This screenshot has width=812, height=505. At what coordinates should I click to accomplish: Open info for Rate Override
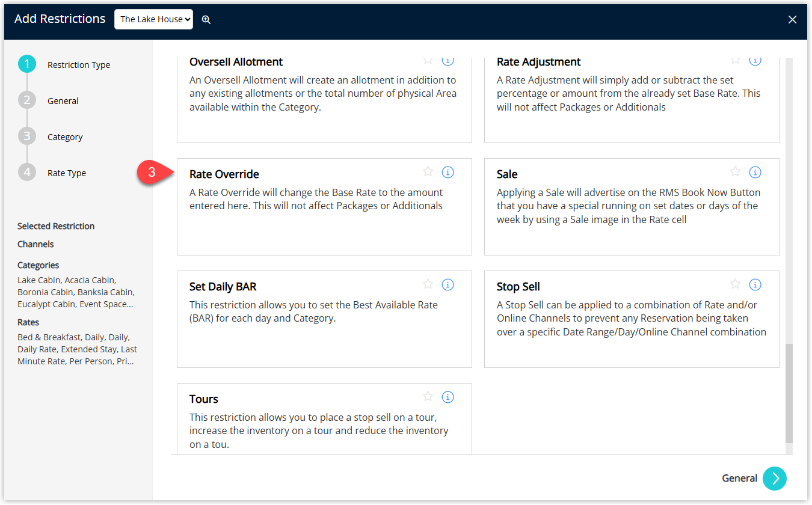pos(448,172)
